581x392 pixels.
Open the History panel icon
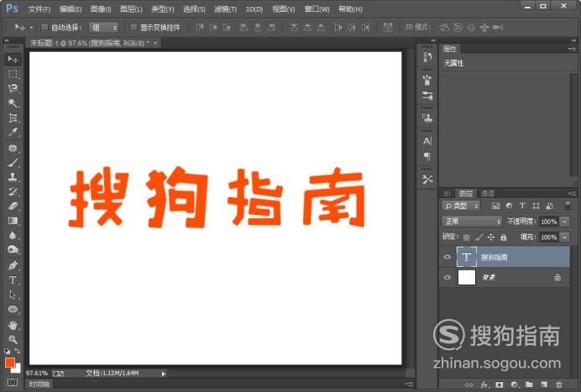click(x=427, y=57)
